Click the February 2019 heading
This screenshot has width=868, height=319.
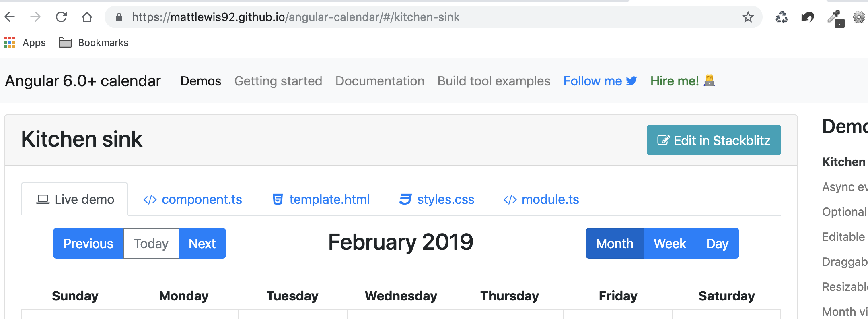tap(401, 242)
